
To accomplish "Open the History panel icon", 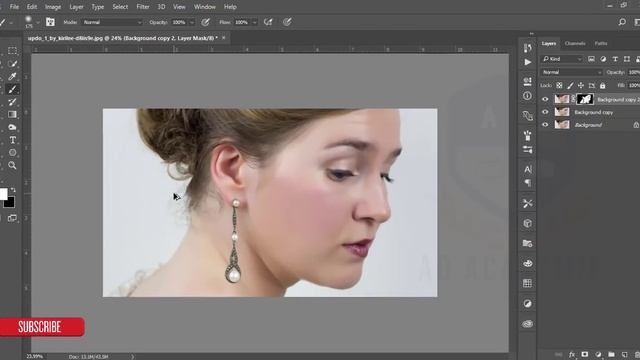I will click(x=527, y=48).
